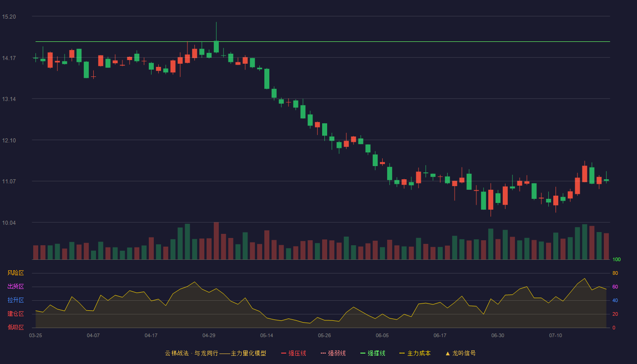This screenshot has width=637, height=364.
Task: Click the 10.04 price axis label
Action: click(9, 222)
